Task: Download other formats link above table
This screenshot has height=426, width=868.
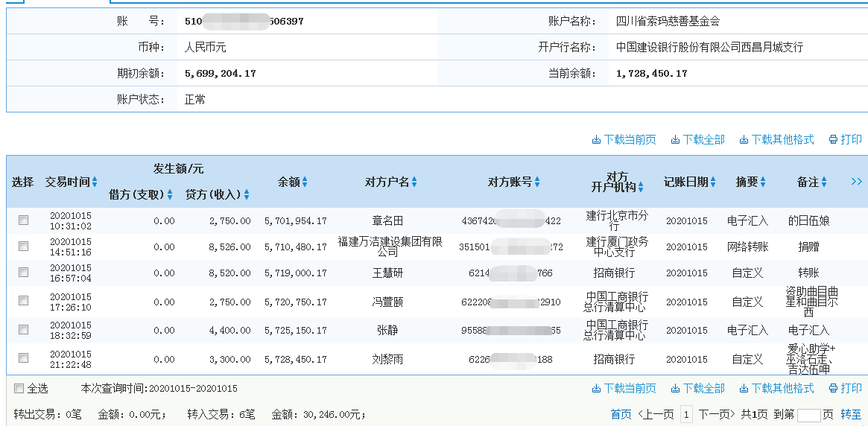Action: tap(776, 139)
